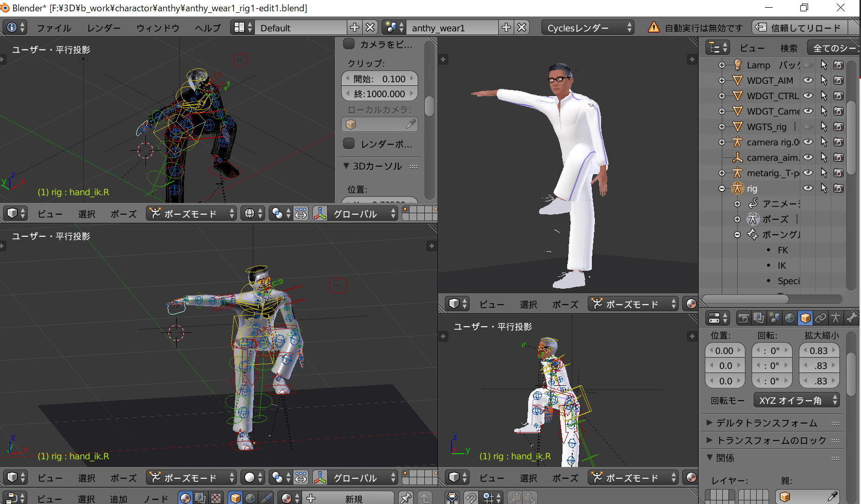Click the clip 終 1000.000 value field
This screenshot has height=504, width=861.
(380, 94)
